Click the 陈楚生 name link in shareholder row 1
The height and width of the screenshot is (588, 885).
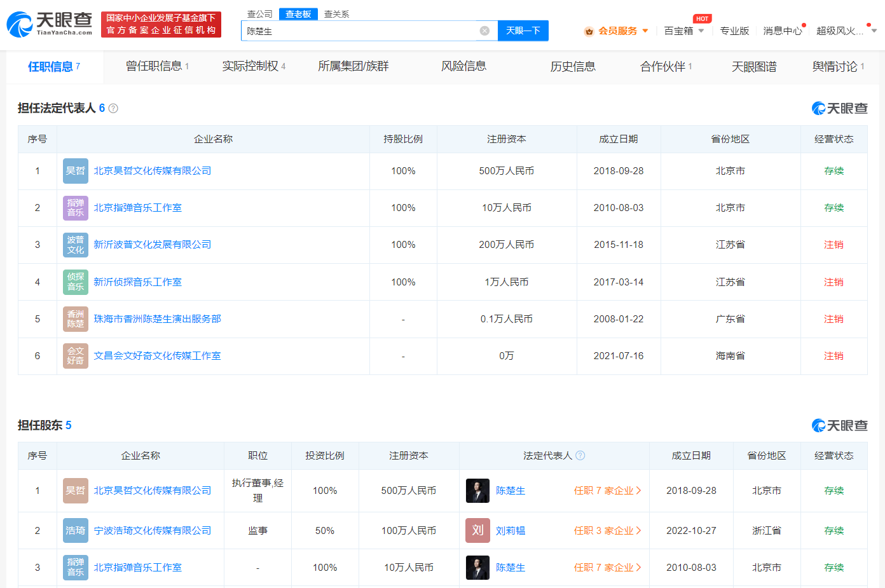[511, 491]
